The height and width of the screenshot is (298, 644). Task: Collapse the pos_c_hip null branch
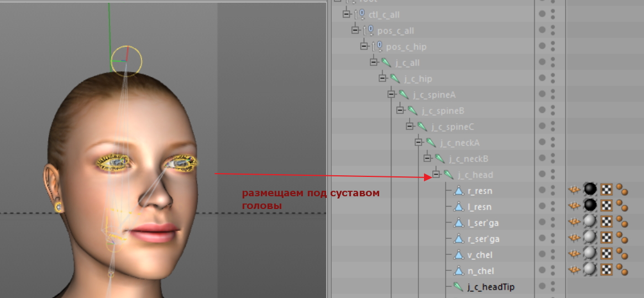pyautogui.click(x=364, y=46)
